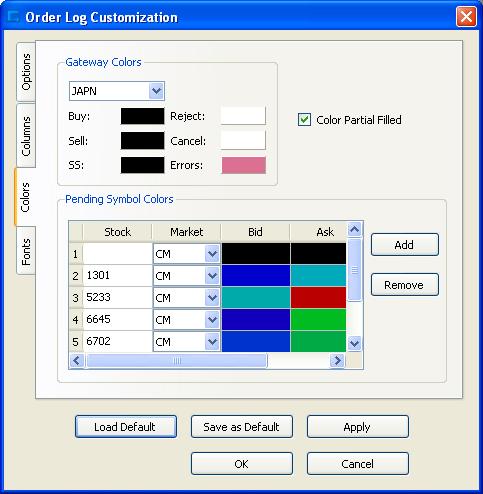Click the Order Log Customization title icon
This screenshot has height=494, width=483.
14,17
